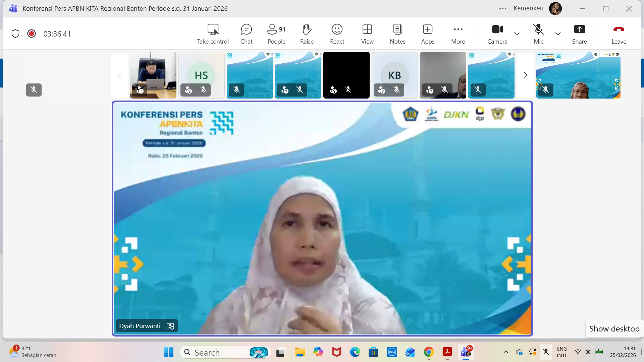
Task: Raise your hand in the meeting
Action: [x=307, y=34]
